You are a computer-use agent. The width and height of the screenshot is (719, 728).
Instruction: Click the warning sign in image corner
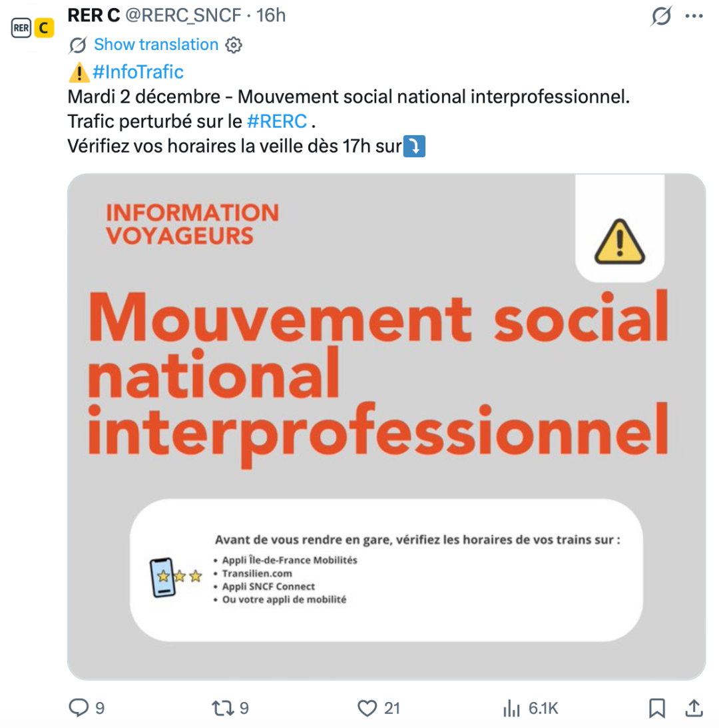click(x=619, y=241)
